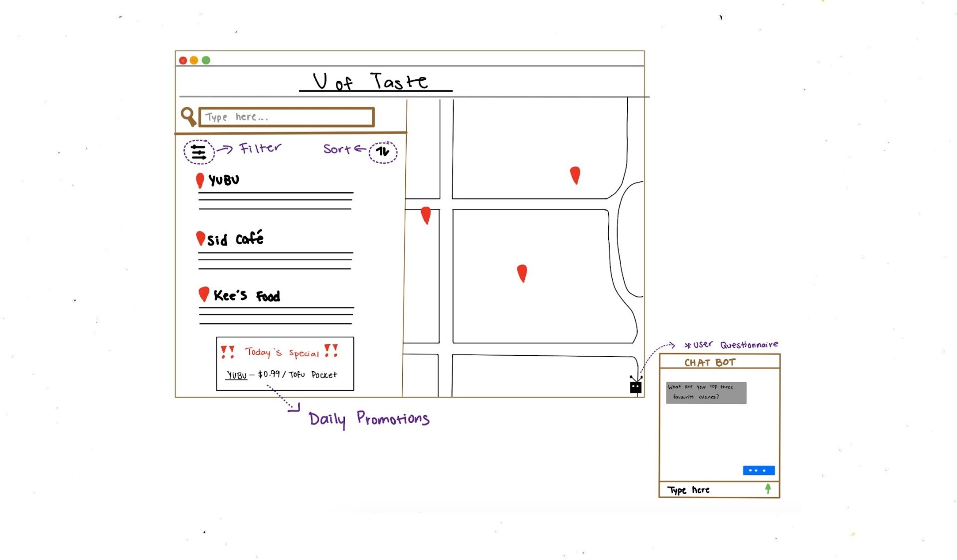Click the search box with 'Type here...'
957x560 pixels.
point(287,117)
